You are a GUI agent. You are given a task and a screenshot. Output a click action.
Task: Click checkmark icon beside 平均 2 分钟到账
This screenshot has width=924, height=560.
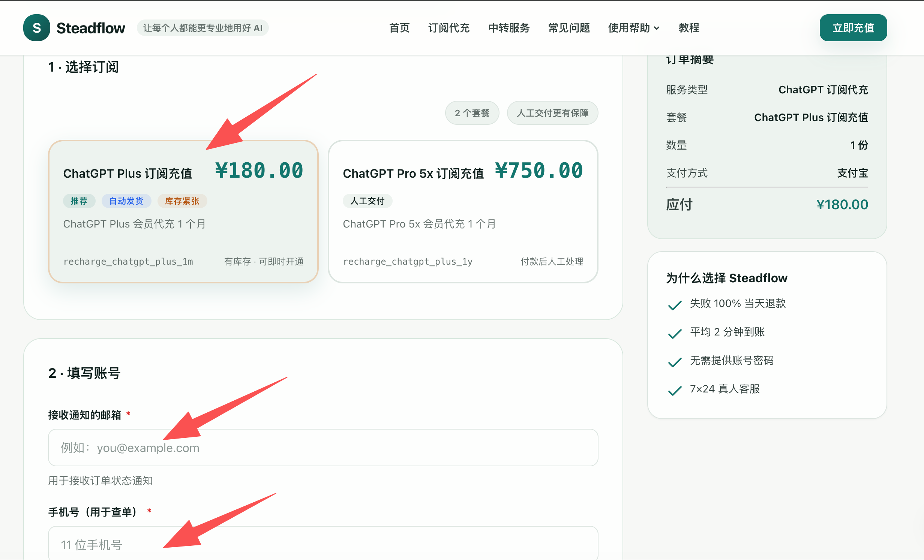click(675, 333)
